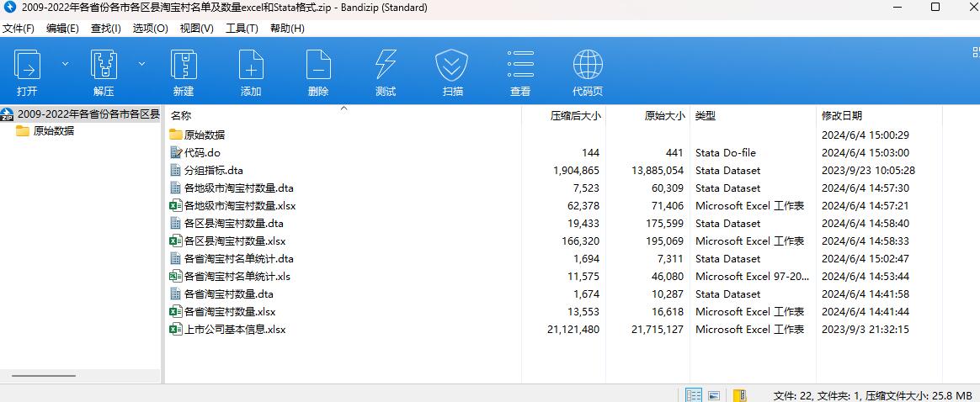Open the 帮助(H) menu
The height and width of the screenshot is (402, 980).
click(x=287, y=28)
